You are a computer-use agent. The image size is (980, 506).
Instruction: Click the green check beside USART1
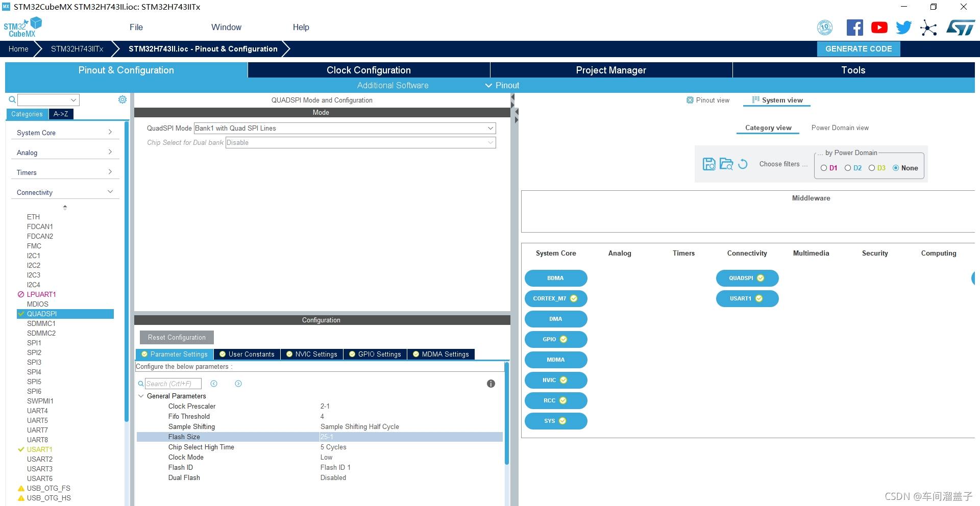point(21,449)
